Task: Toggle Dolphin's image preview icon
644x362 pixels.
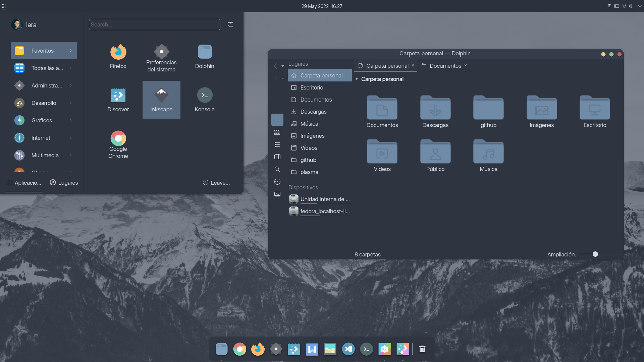Action: click(x=277, y=194)
